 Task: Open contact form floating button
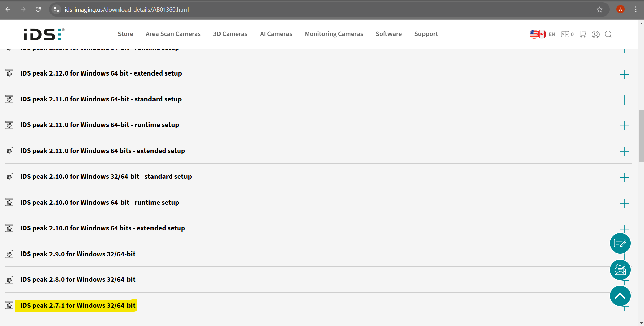[x=620, y=243]
